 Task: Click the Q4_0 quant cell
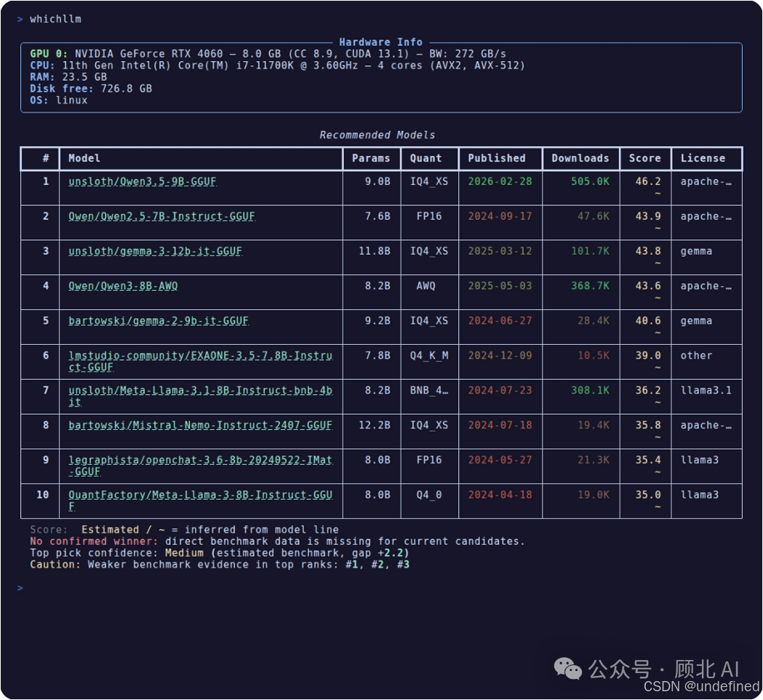click(x=428, y=495)
